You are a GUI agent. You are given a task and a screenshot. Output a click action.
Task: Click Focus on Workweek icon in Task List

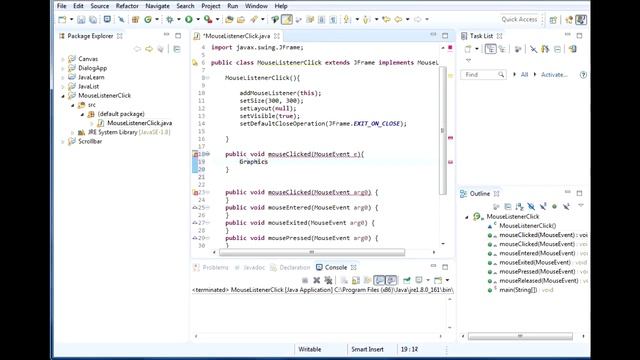point(518,49)
